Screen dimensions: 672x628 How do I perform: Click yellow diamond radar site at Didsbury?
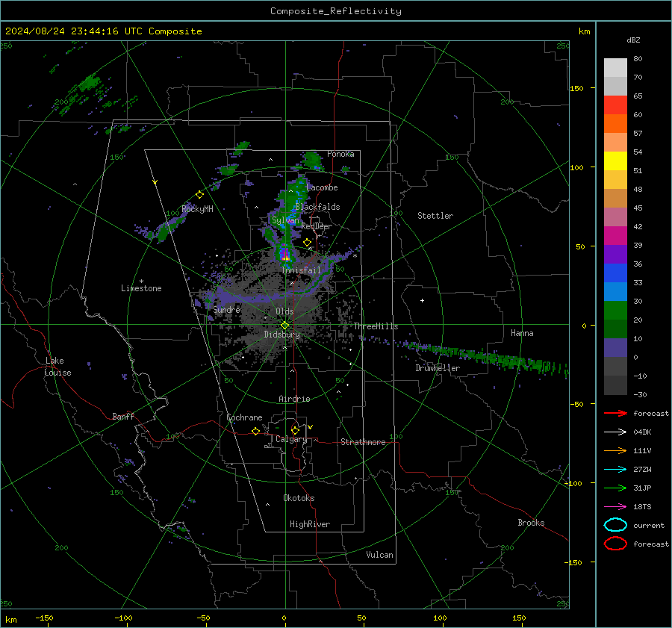pos(284,326)
